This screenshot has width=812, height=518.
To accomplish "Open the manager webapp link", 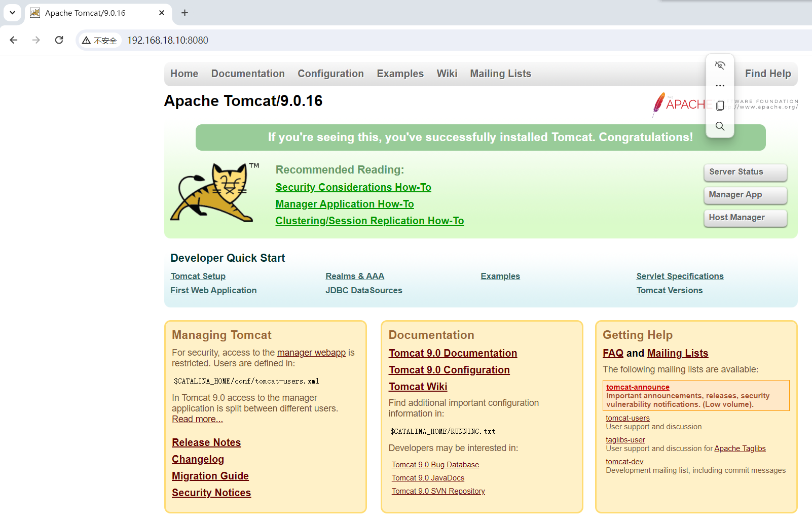I will pos(311,353).
